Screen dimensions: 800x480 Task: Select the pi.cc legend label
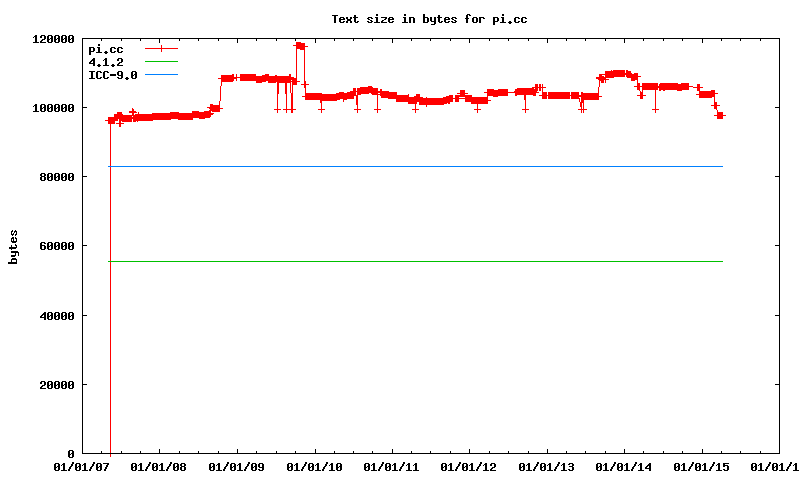(x=105, y=48)
